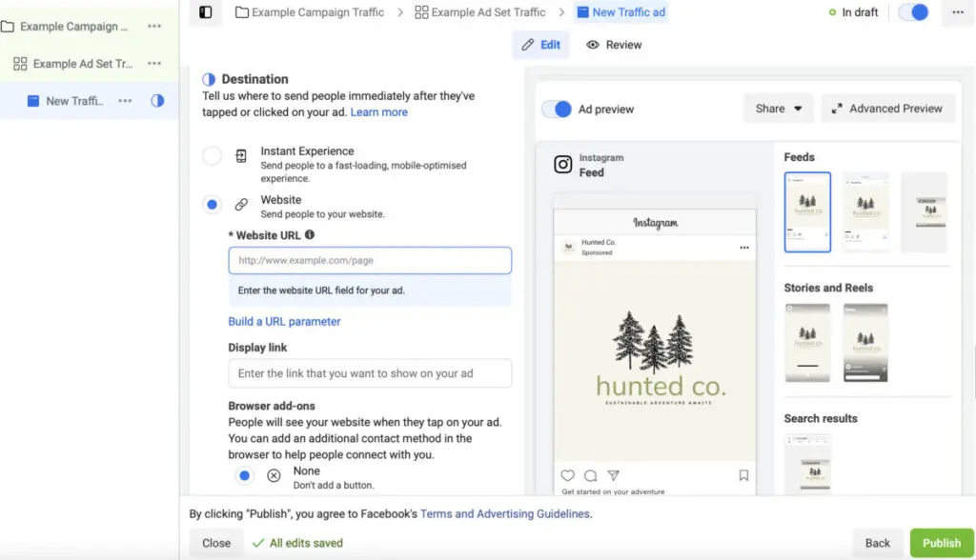Open options menu for Example Campaign Traffic

pyautogui.click(x=154, y=27)
